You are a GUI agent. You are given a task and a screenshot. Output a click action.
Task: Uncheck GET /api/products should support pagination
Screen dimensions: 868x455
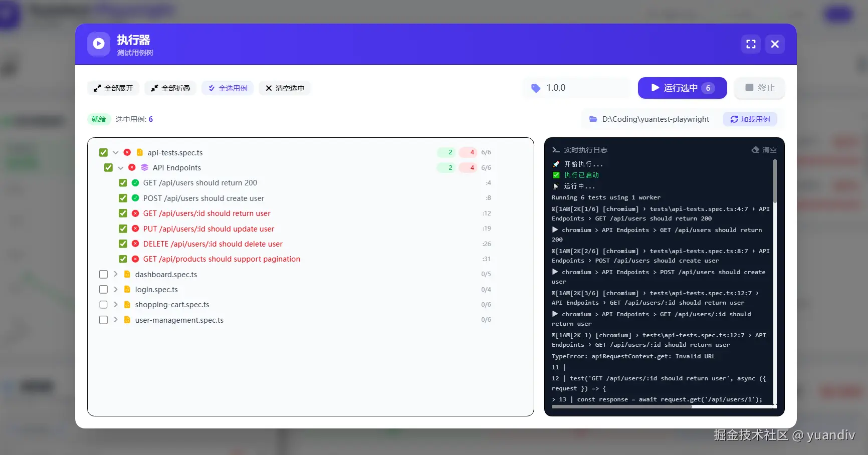(x=123, y=259)
